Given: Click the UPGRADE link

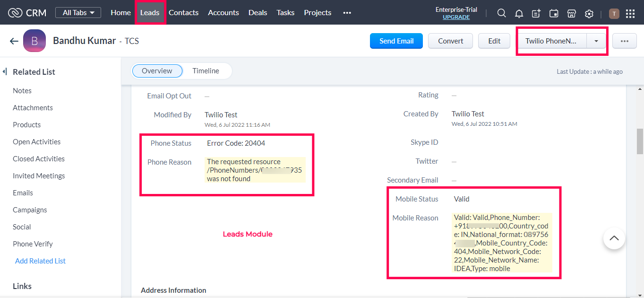Looking at the screenshot, I should click(456, 17).
